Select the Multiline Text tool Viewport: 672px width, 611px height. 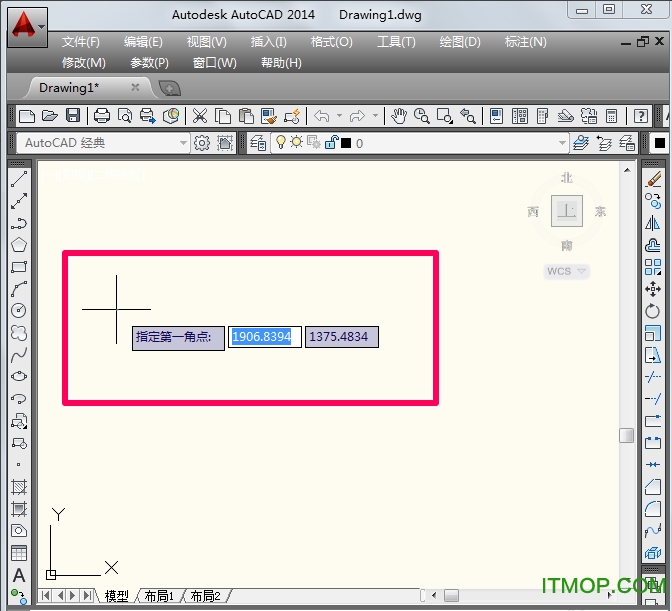pyautogui.click(x=19, y=575)
